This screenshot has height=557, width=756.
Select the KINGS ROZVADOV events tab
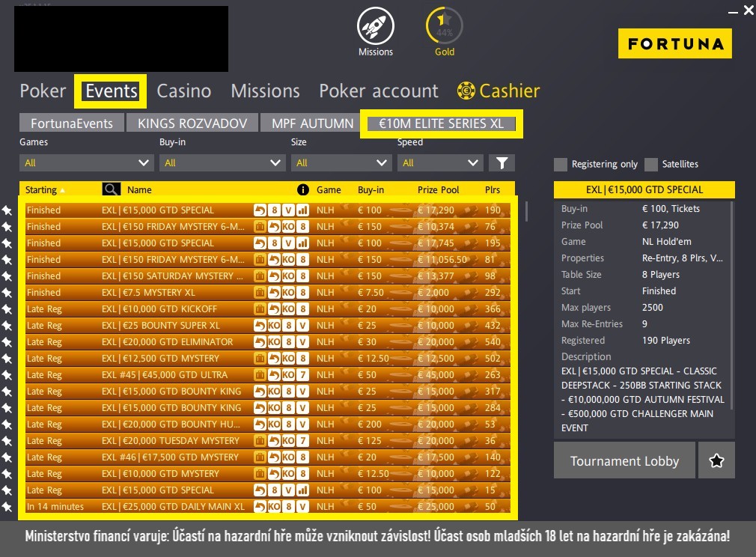coord(192,123)
